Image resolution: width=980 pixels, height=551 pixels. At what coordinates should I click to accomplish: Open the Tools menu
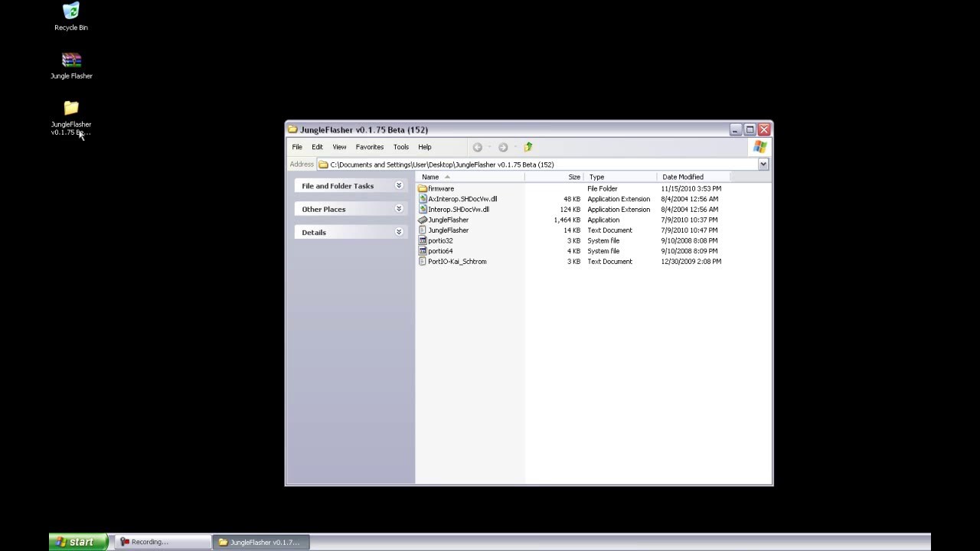401,147
